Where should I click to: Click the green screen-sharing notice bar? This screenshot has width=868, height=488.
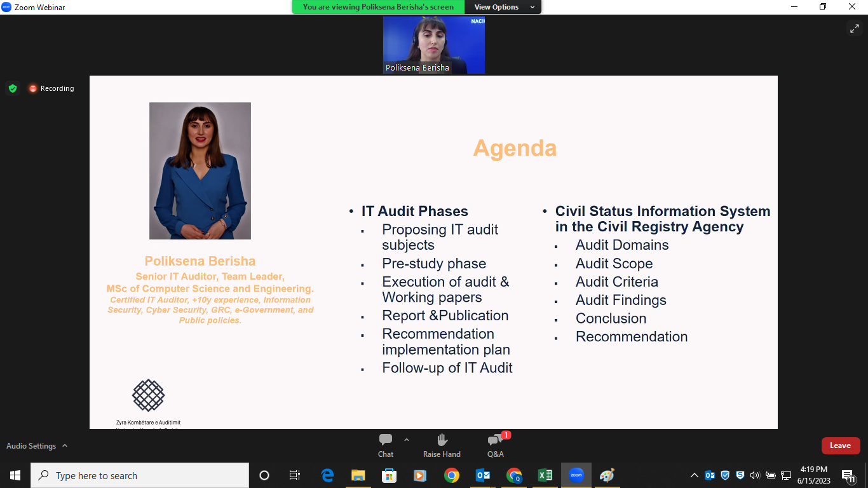pyautogui.click(x=379, y=7)
